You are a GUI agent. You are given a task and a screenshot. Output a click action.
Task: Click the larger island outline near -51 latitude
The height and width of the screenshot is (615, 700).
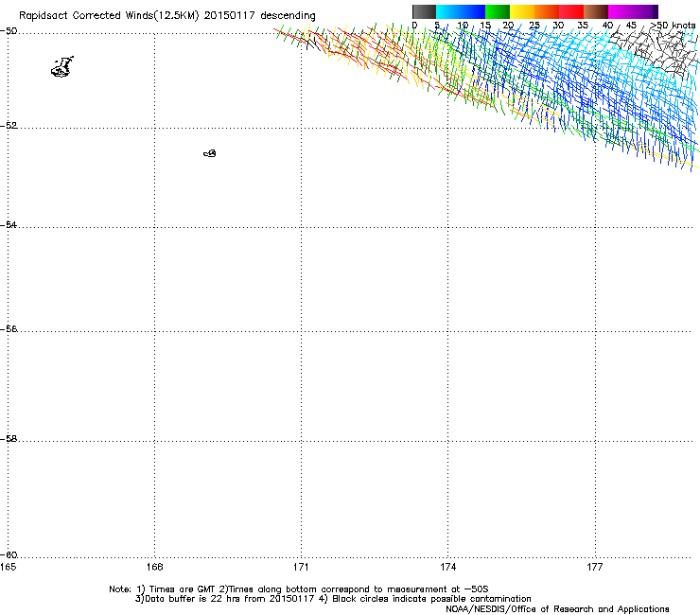tap(62, 67)
